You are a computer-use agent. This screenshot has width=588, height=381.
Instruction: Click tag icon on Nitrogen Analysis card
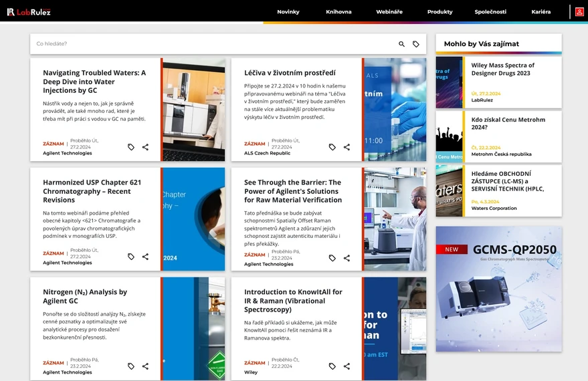[131, 366]
